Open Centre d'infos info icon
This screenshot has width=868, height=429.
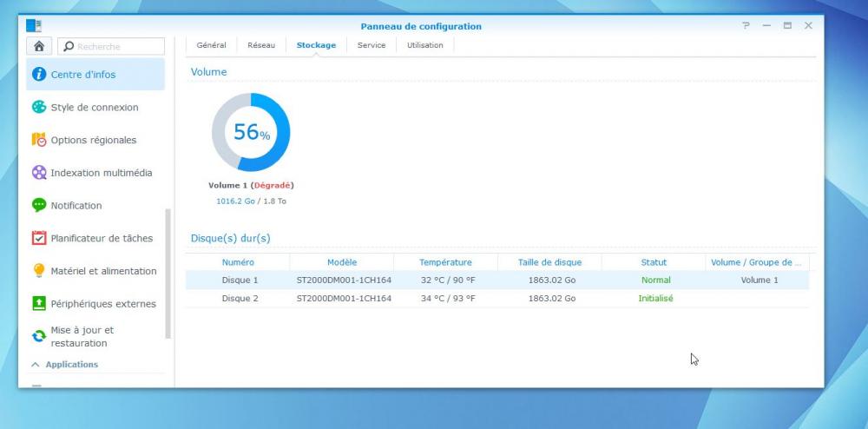(x=39, y=75)
